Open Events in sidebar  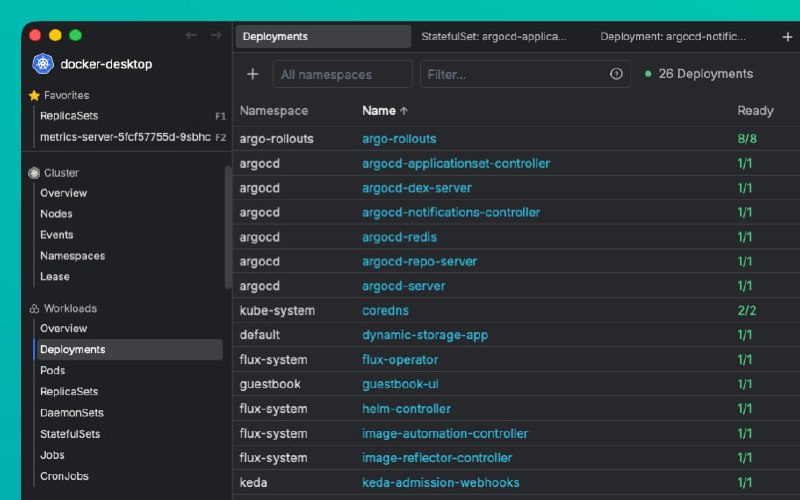[57, 235]
